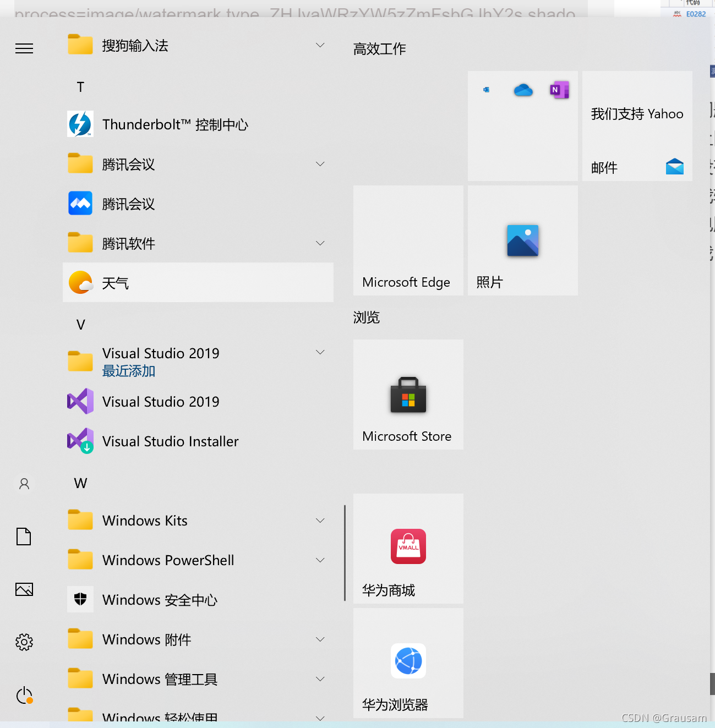Click the Windows 附件 folder icon
Viewport: 715px width, 728px height.
[80, 639]
